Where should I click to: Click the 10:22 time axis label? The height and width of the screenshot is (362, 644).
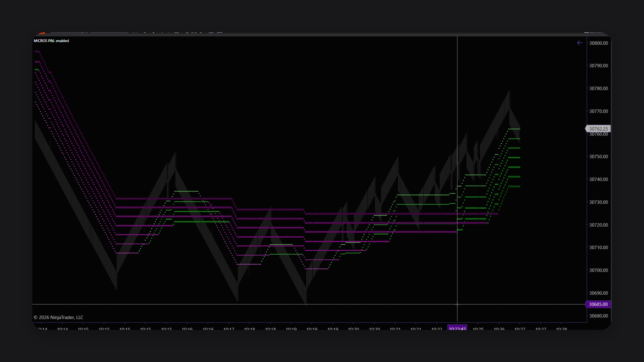click(436, 329)
